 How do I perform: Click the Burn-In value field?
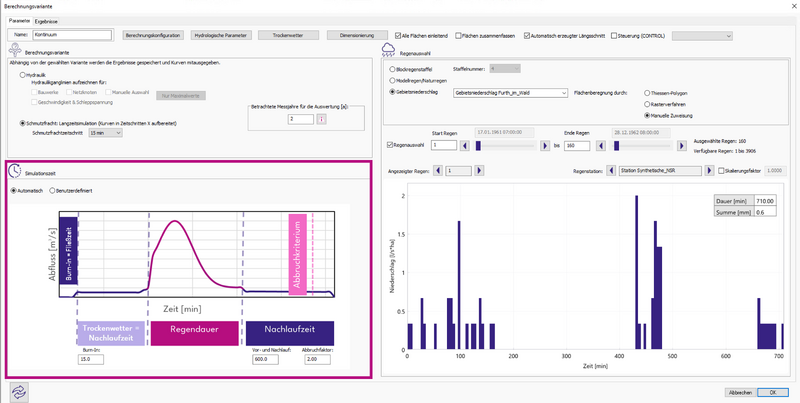point(91,360)
